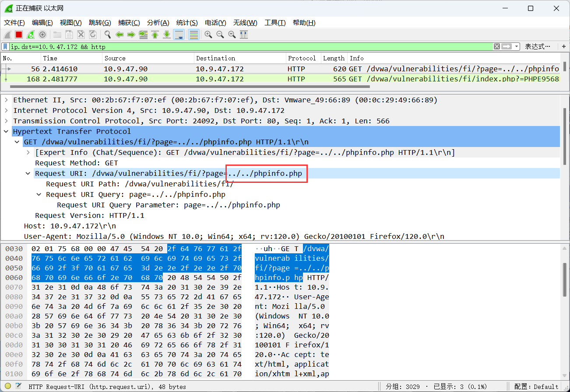Open the 文件(F) menu
The height and width of the screenshot is (392, 570).
pyautogui.click(x=14, y=23)
